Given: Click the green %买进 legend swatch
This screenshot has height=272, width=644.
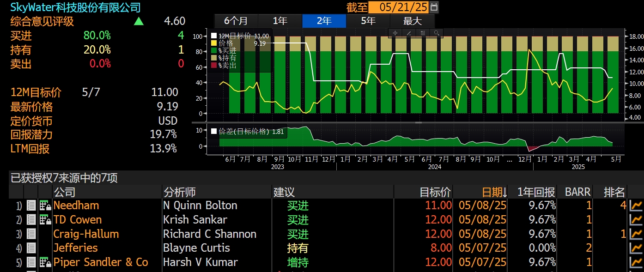Looking at the screenshot, I should pos(214,50).
